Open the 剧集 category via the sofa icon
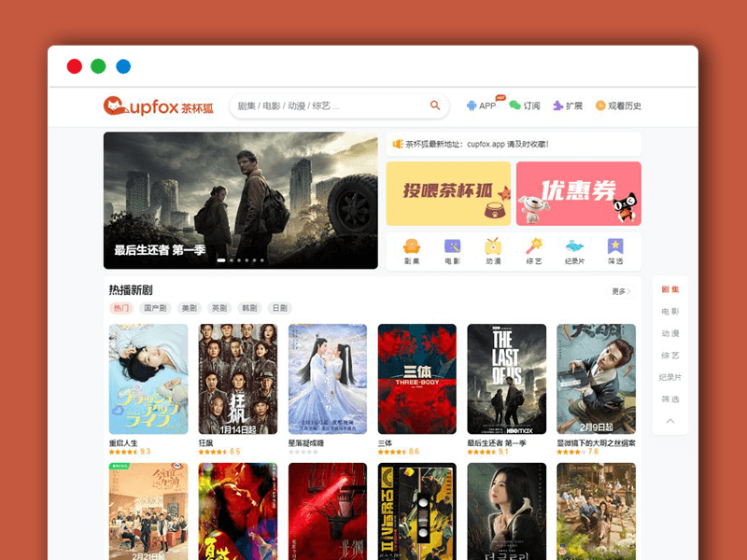The width and height of the screenshot is (747, 560). tap(411, 245)
